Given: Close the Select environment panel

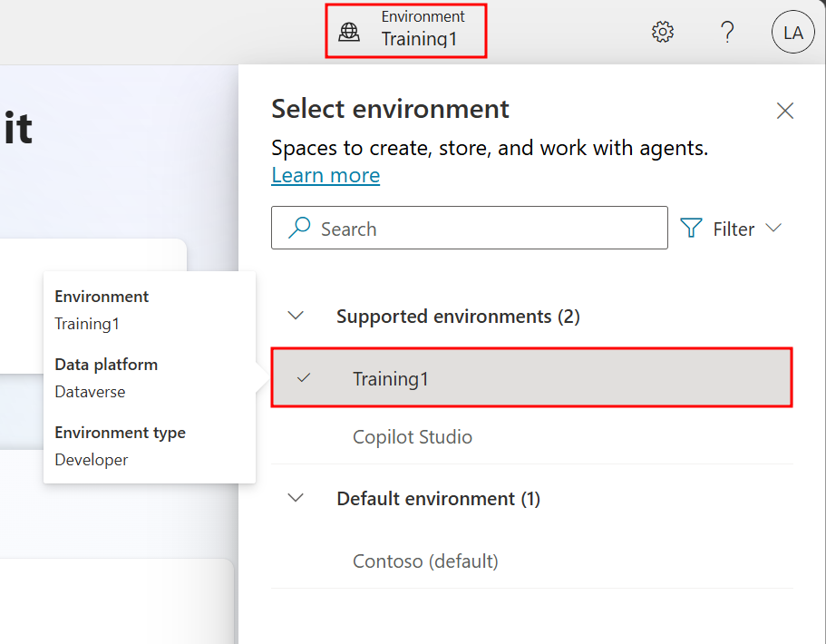Looking at the screenshot, I should [x=785, y=111].
